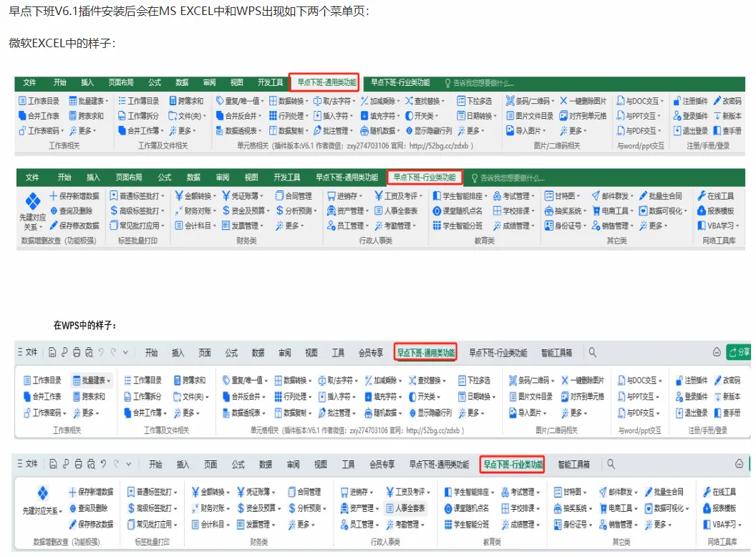Image resolution: width=756 pixels, height=557 pixels.
Task: Open 开发工具 tab in Excel 行业类 ribbon
Action: point(287,178)
